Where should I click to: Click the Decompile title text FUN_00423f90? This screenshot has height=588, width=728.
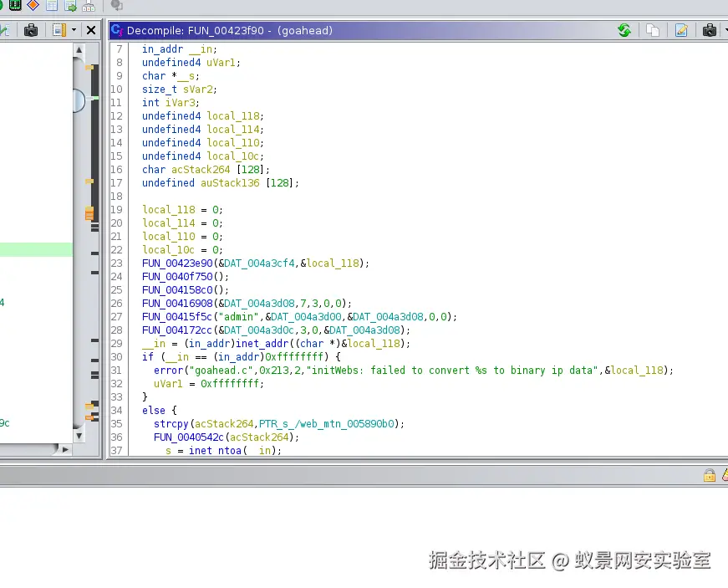tap(226, 31)
